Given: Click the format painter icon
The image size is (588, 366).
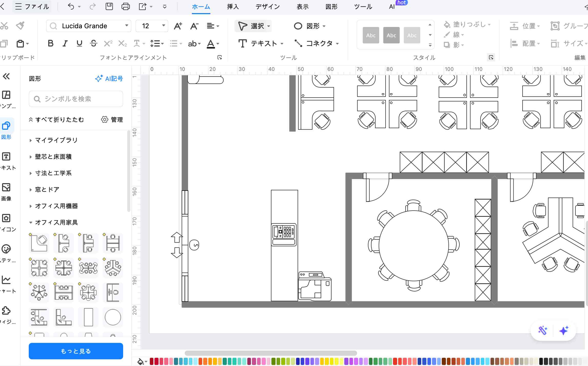Looking at the screenshot, I should pyautogui.click(x=20, y=25).
